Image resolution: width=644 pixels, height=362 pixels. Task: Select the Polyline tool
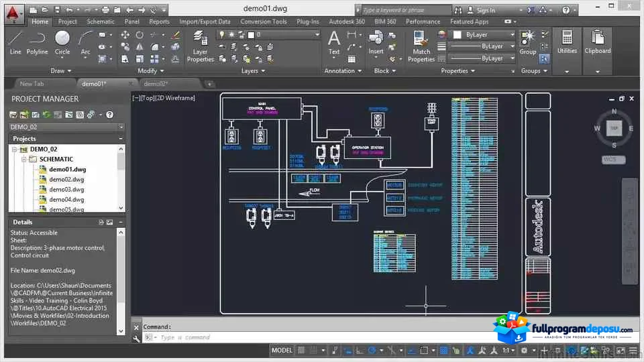coord(37,43)
